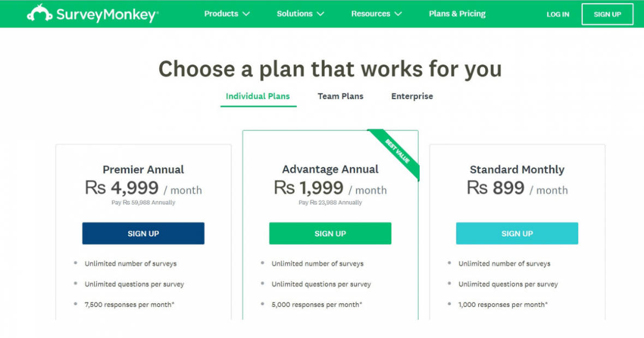Open the Plans & Pricing menu item

click(x=457, y=14)
